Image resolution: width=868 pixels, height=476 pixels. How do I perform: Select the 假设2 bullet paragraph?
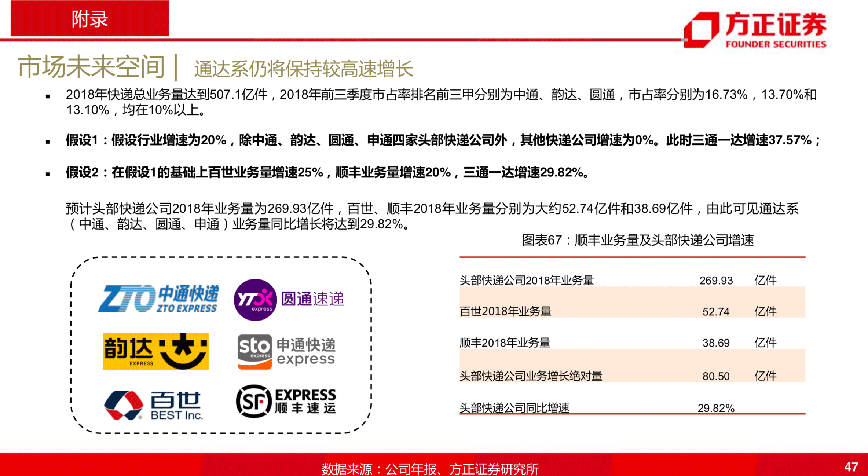pos(327,172)
